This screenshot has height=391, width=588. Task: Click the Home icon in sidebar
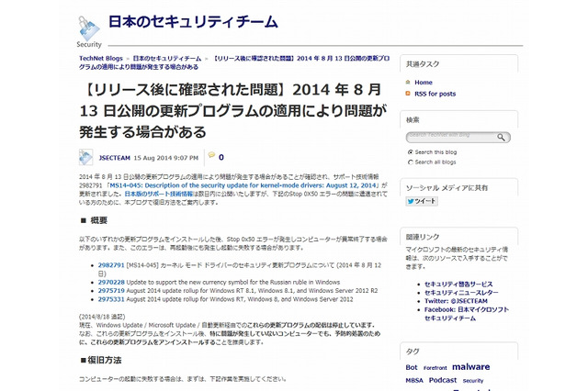pyautogui.click(x=408, y=82)
